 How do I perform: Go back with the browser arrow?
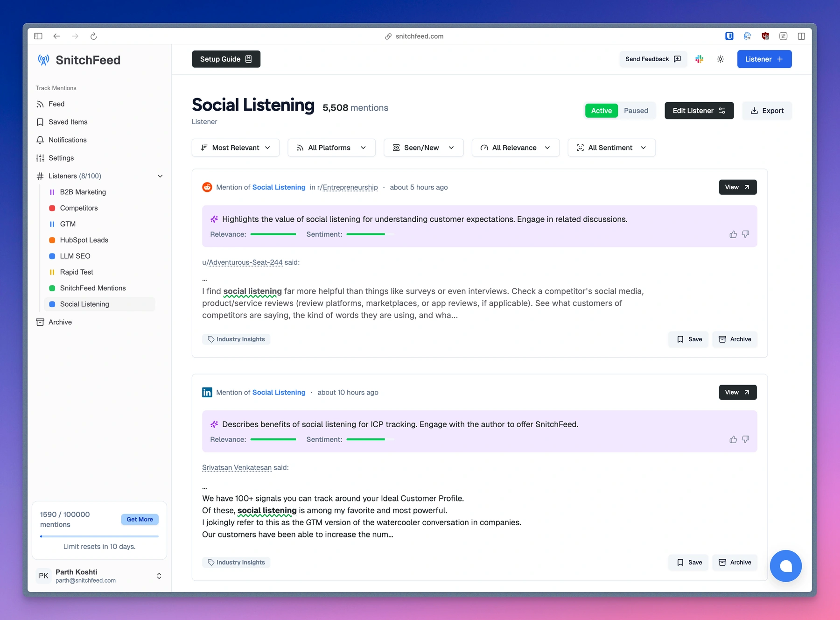coord(56,36)
